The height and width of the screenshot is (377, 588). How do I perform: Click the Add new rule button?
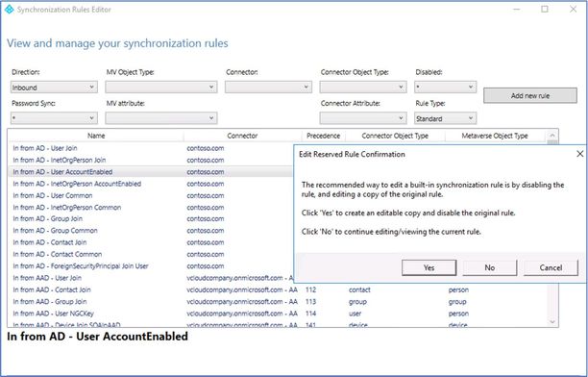(x=530, y=95)
